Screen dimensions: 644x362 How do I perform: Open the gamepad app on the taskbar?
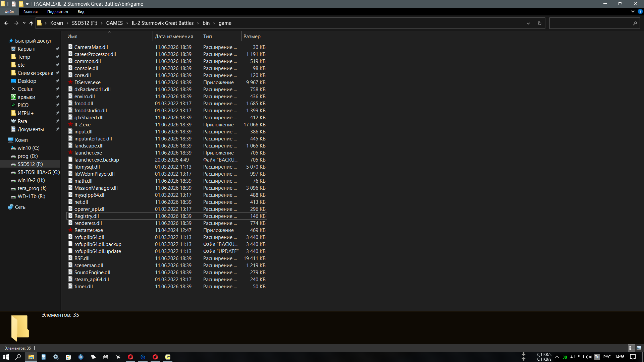click(105, 357)
